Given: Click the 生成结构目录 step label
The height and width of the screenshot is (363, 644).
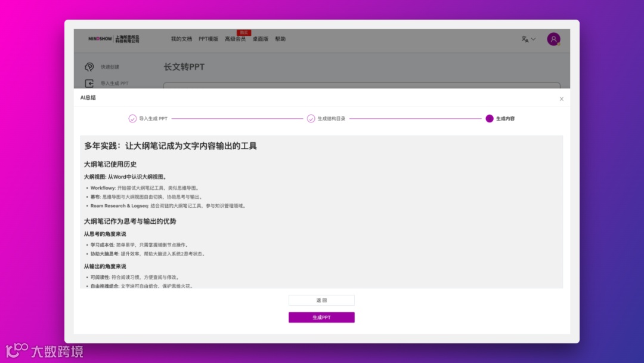Looking at the screenshot, I should [332, 119].
